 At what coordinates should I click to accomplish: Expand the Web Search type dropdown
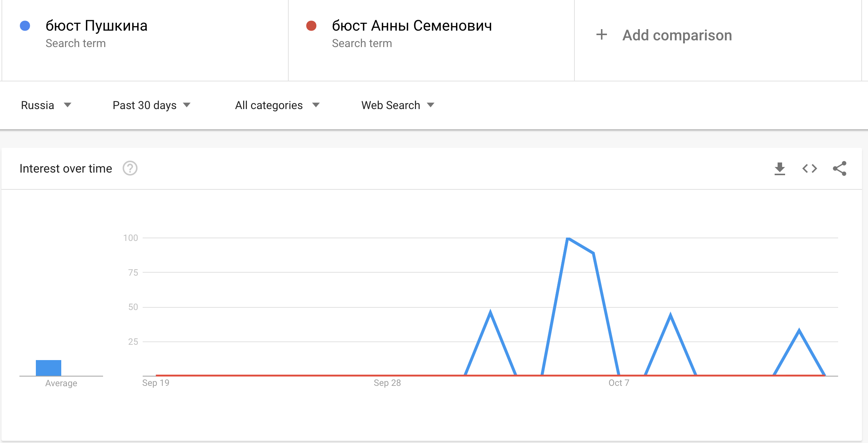pos(397,105)
